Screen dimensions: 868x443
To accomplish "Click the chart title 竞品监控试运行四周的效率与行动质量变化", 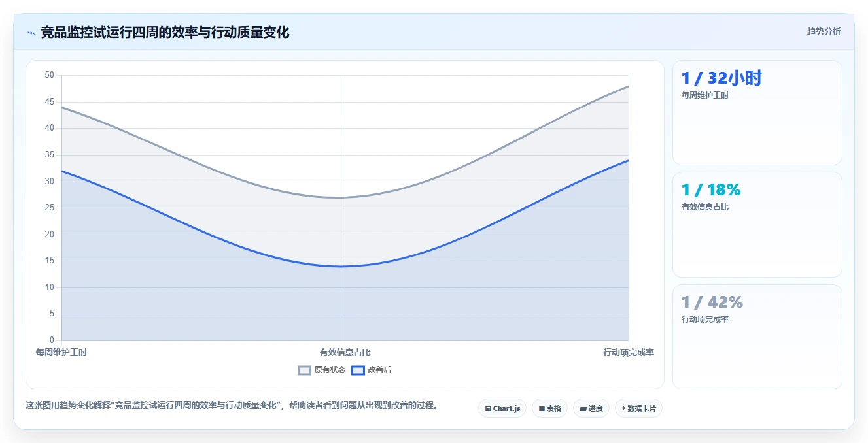I will click(x=165, y=32).
